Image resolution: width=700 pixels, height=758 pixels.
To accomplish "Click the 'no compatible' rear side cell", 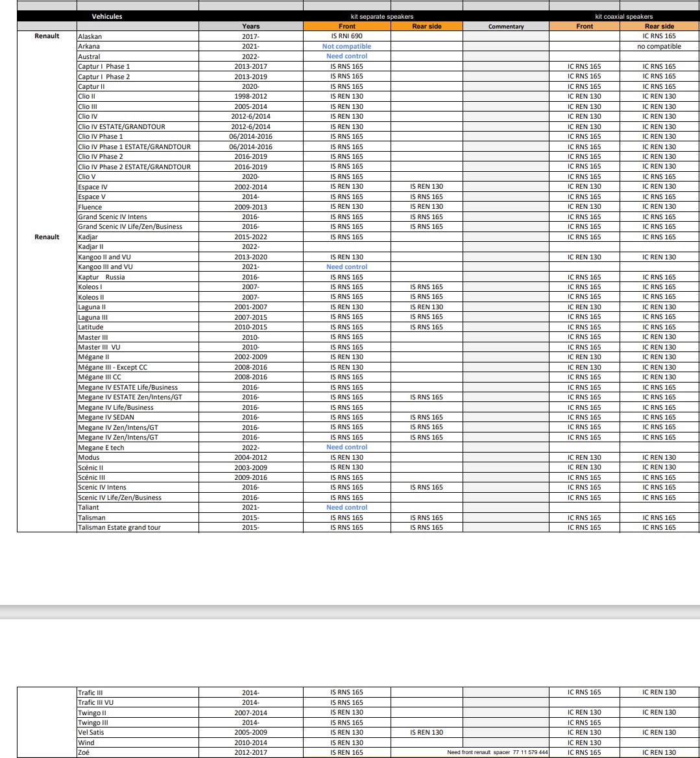I will pos(659,47).
